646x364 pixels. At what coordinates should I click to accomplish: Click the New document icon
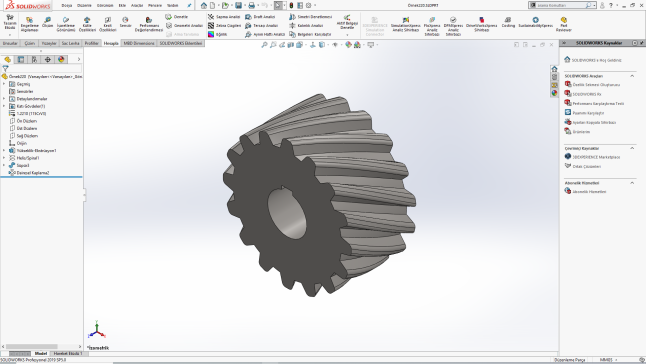212,5
